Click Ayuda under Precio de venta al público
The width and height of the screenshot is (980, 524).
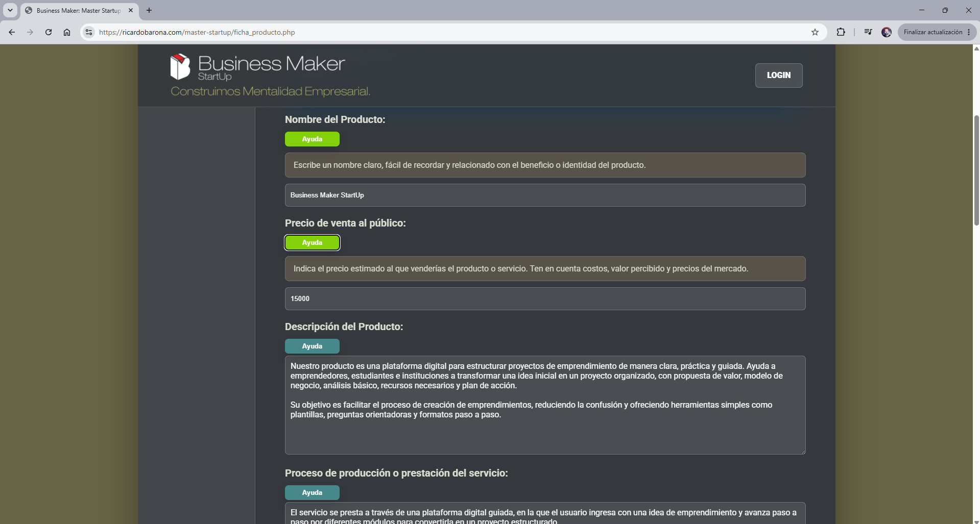312,242
